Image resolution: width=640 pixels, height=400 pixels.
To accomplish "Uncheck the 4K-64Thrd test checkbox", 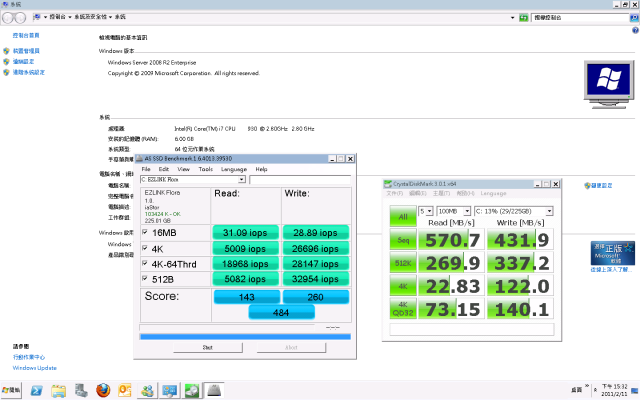I will [x=144, y=263].
